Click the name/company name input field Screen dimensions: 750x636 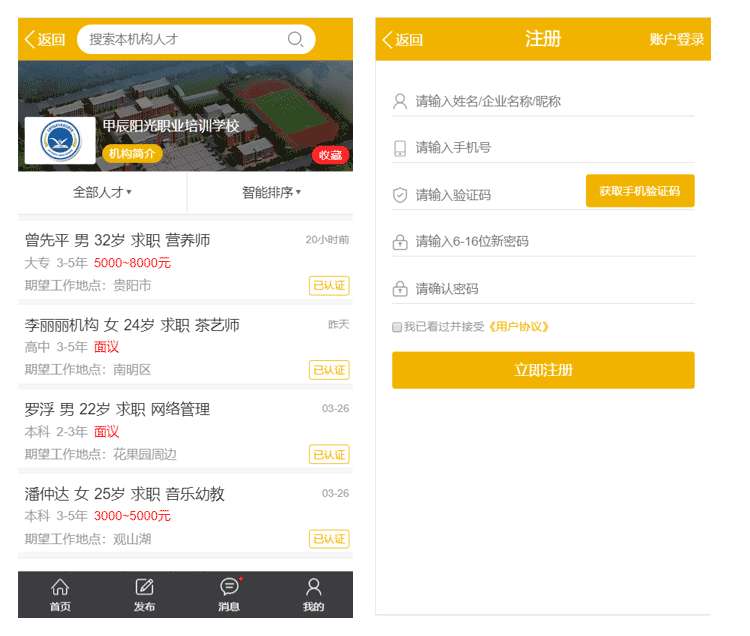(543, 101)
